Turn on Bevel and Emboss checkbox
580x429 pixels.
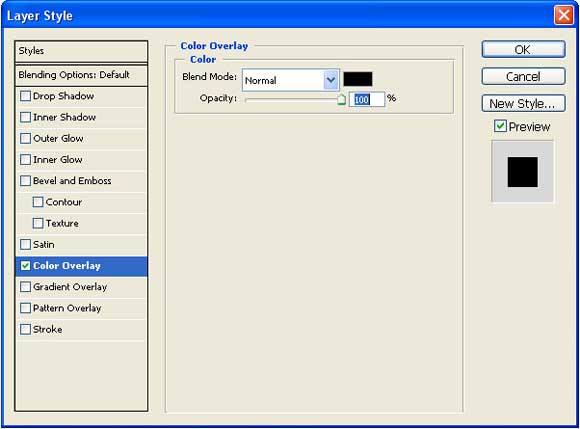(x=26, y=181)
